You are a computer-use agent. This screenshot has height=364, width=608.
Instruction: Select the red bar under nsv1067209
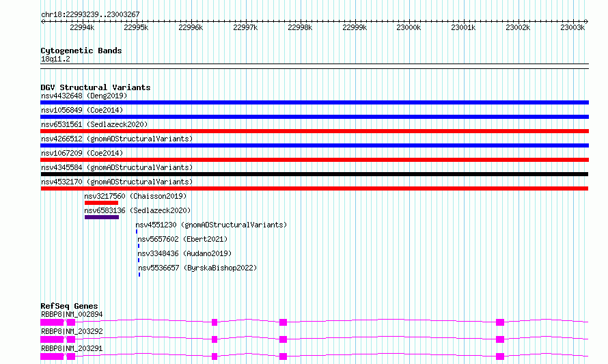click(x=314, y=160)
